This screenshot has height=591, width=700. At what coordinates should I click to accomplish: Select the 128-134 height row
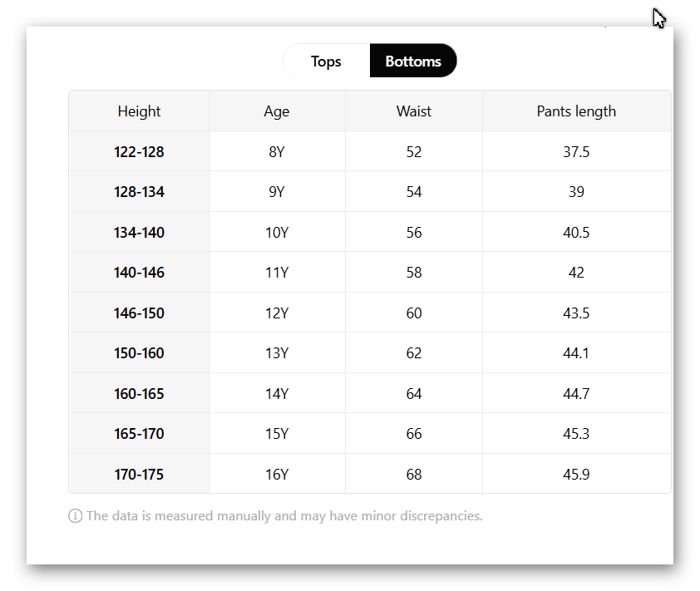click(x=139, y=192)
